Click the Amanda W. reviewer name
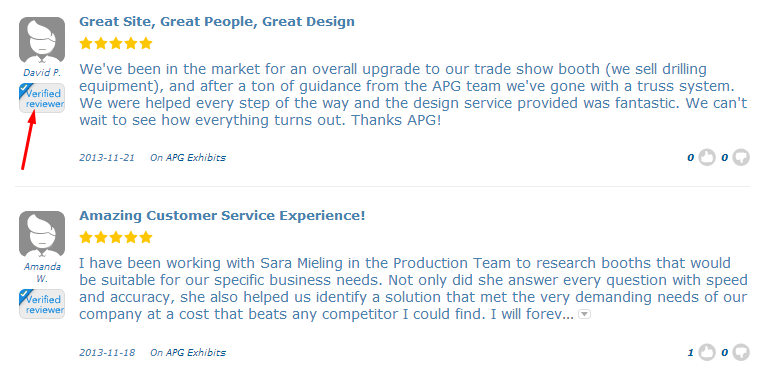Image resolution: width=770 pixels, height=377 pixels. click(42, 273)
